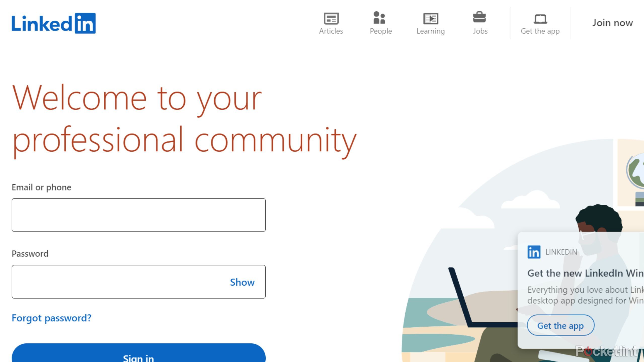Click Forgot password? recovery link
The height and width of the screenshot is (362, 644).
pos(51,317)
